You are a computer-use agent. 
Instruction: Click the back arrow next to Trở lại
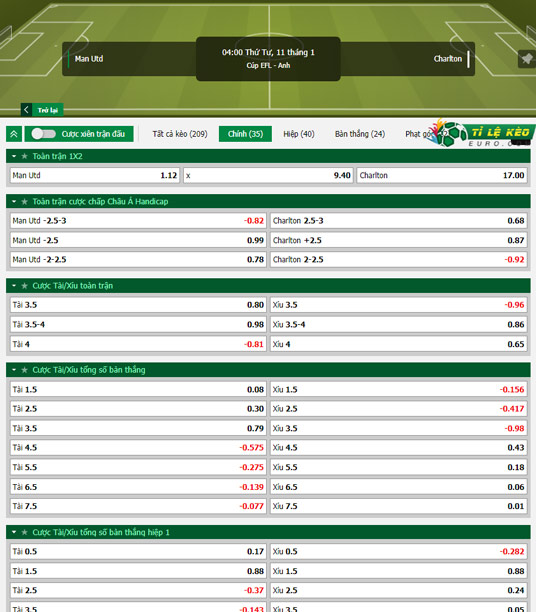(x=26, y=110)
